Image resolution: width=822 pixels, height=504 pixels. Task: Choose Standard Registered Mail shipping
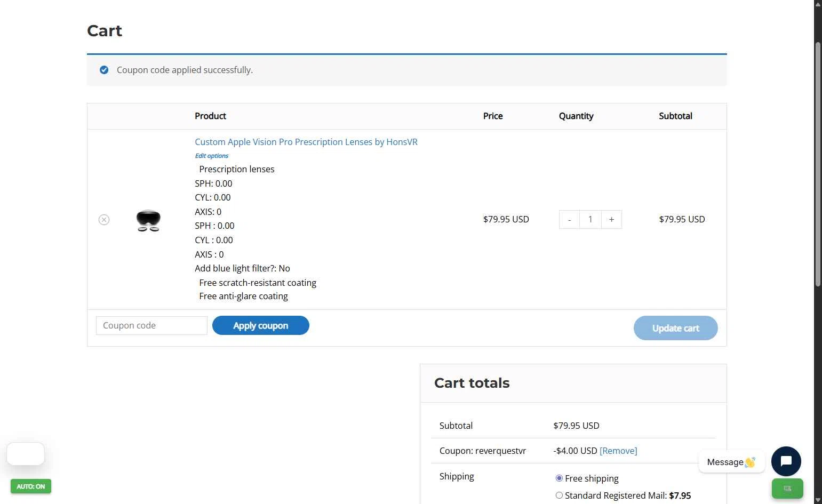[x=559, y=495]
